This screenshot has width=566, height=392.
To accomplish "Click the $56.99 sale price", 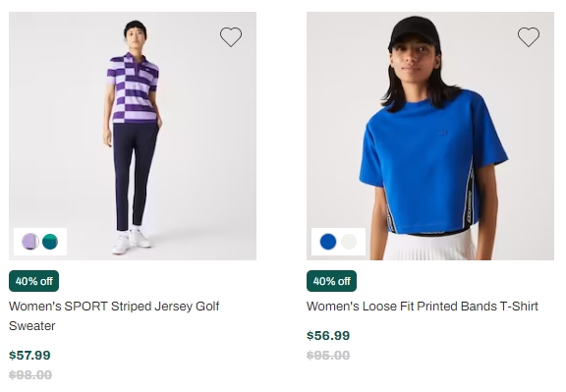I will (328, 335).
